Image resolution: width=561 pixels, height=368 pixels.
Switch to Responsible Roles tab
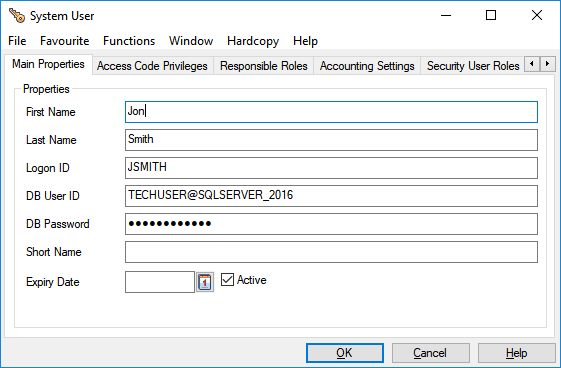264,66
